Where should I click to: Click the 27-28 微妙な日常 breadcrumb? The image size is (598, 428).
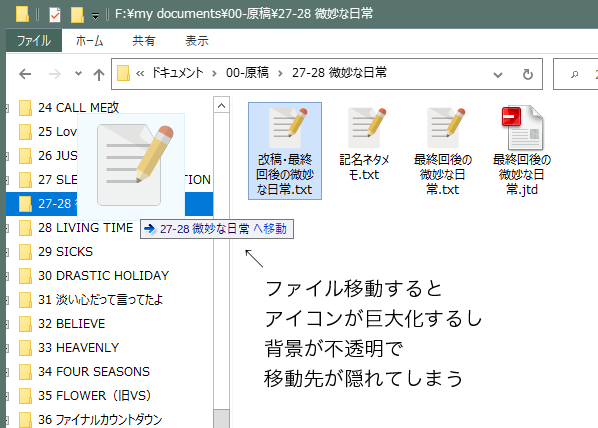coord(339,72)
